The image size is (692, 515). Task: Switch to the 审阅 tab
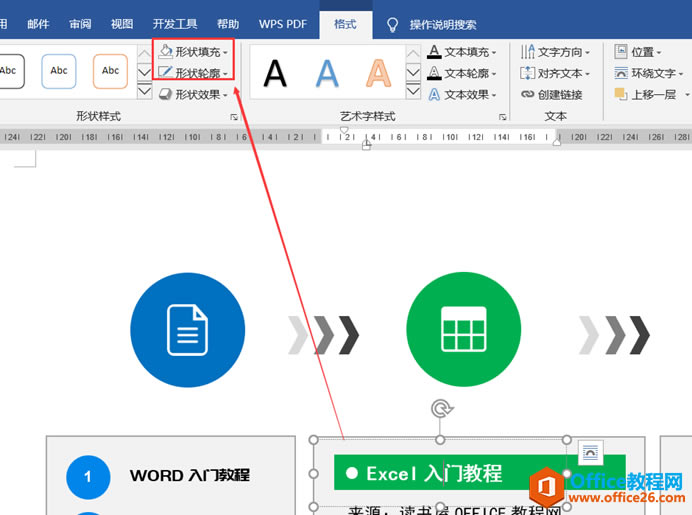(80, 24)
